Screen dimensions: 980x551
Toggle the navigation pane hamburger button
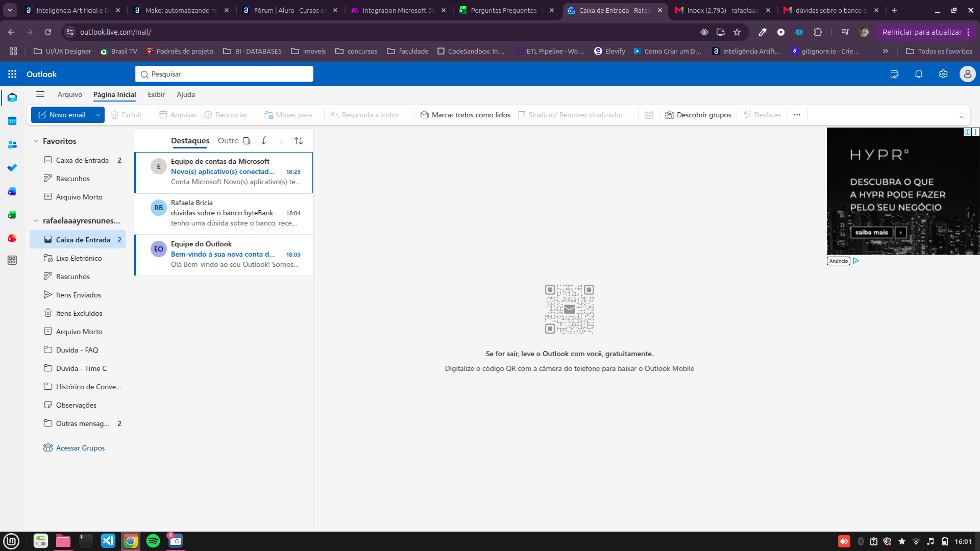pyautogui.click(x=40, y=94)
